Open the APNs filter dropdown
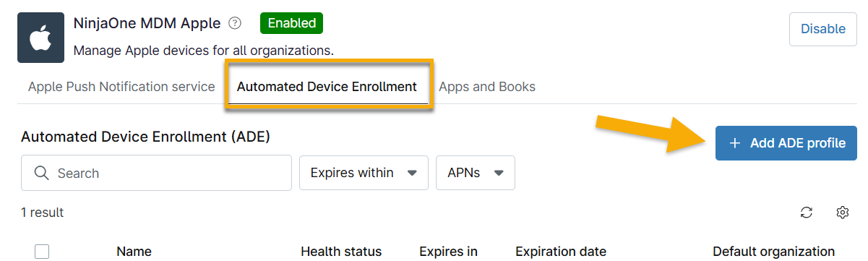The height and width of the screenshot is (261, 868). click(476, 173)
